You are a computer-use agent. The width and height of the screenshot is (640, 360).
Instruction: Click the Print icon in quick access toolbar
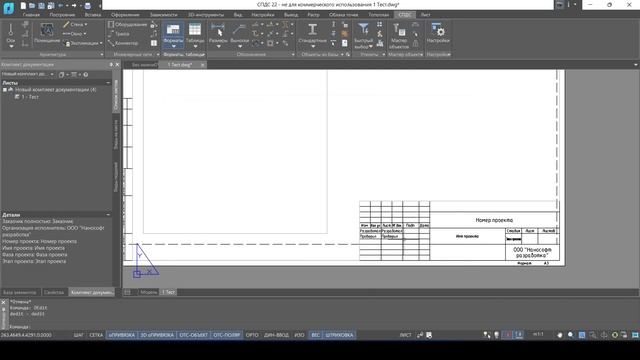tap(87, 6)
